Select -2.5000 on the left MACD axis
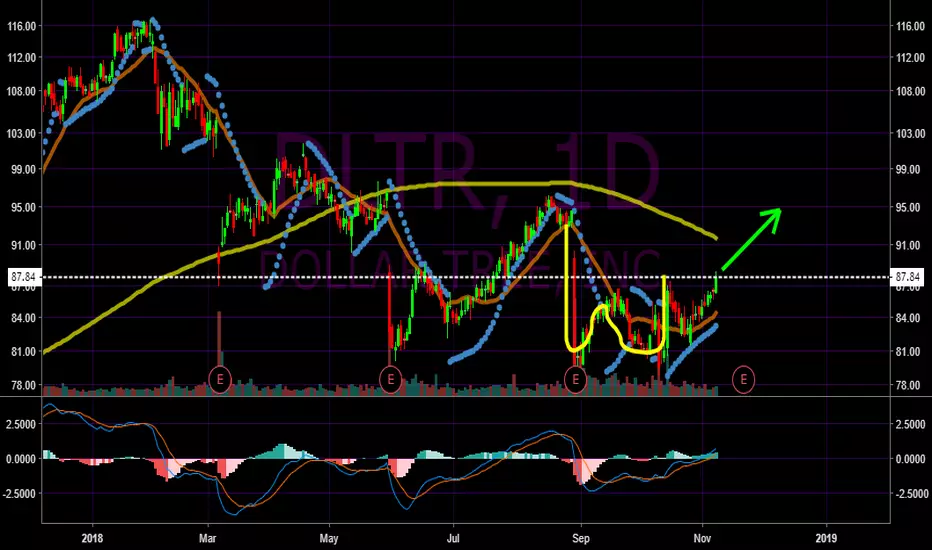The image size is (932, 550). pos(20,494)
